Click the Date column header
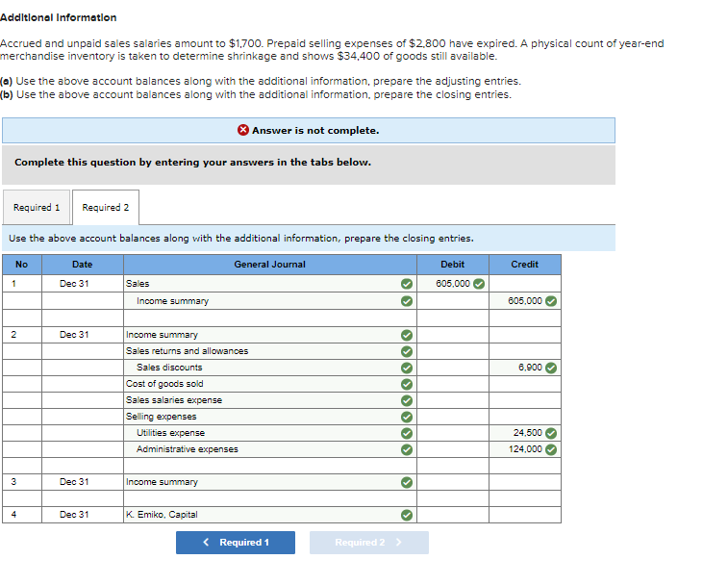The height and width of the screenshot is (585, 728). click(83, 265)
